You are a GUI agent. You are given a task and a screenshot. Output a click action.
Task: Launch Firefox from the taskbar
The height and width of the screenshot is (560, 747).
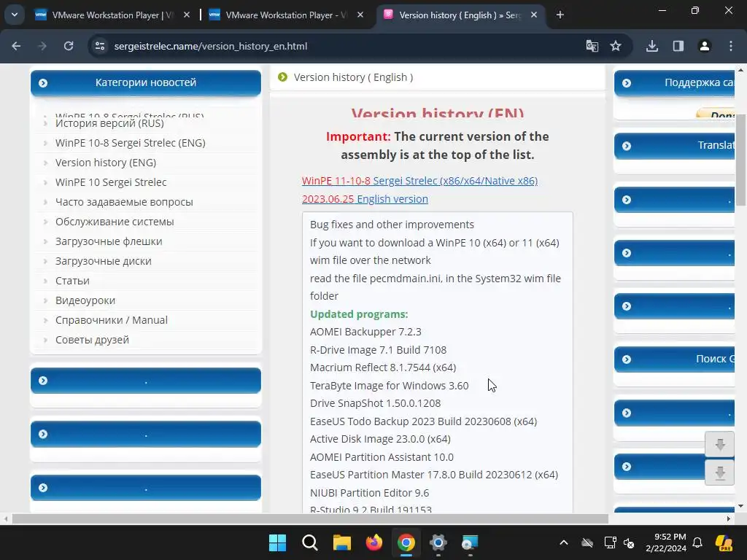374,542
